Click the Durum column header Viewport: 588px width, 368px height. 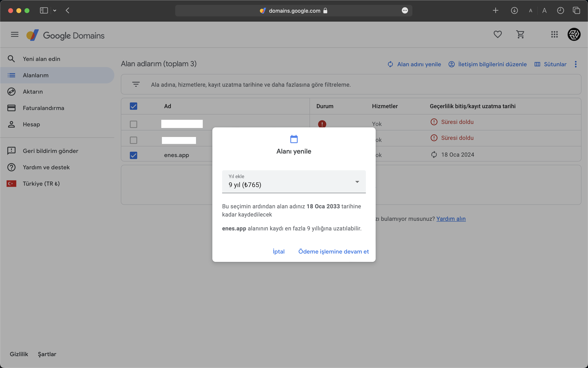(x=325, y=106)
